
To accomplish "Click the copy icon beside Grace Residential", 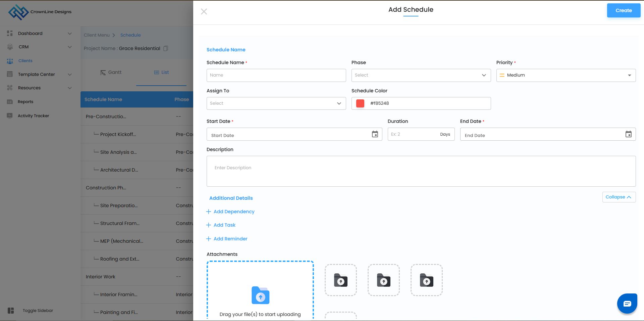I will (x=166, y=48).
